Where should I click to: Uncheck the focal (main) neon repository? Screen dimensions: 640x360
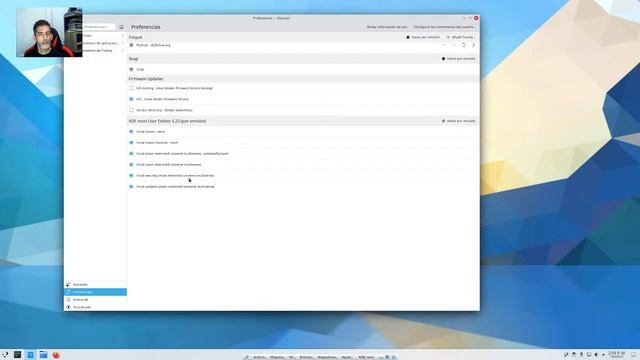point(131,132)
